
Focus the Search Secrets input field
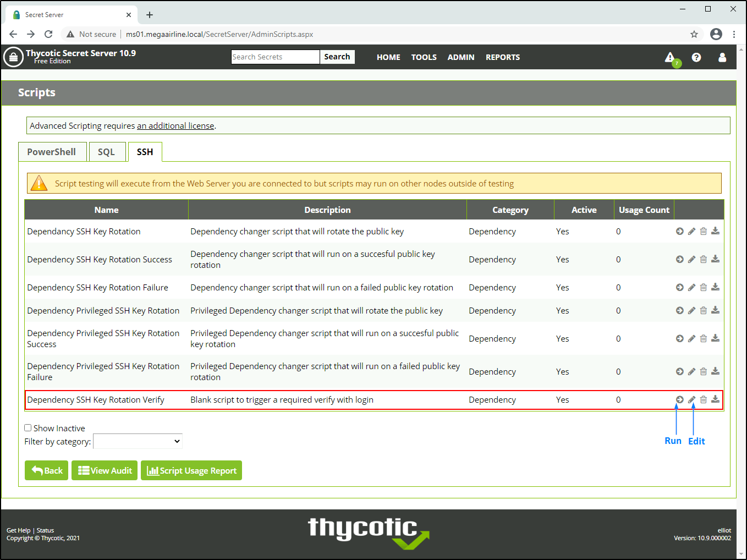tap(275, 57)
